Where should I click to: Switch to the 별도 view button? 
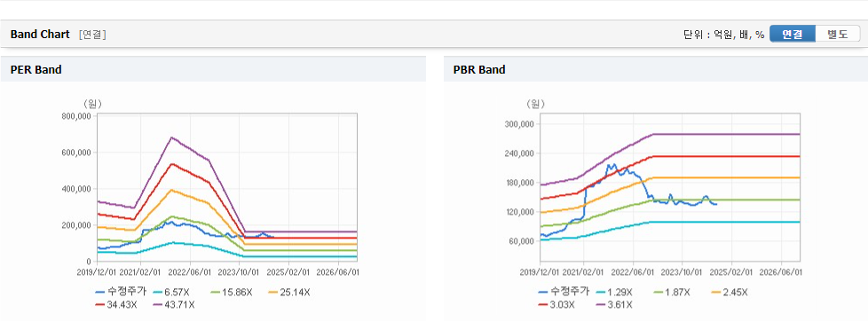coord(838,34)
